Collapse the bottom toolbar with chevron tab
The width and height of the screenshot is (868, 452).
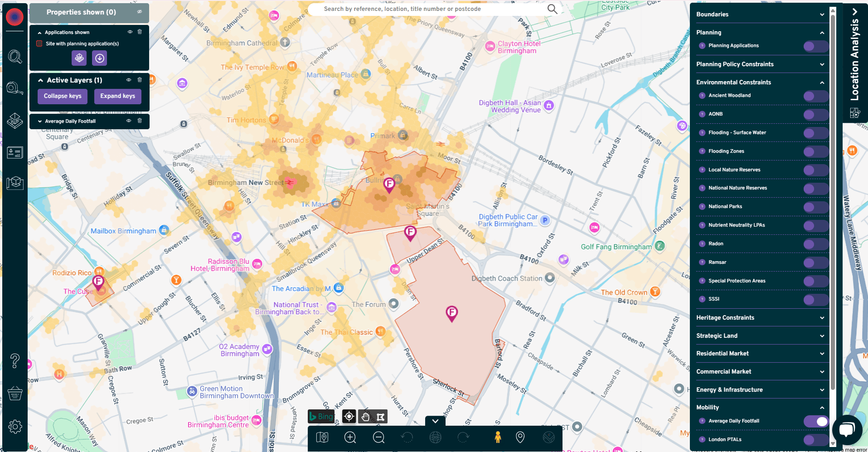[x=435, y=421]
